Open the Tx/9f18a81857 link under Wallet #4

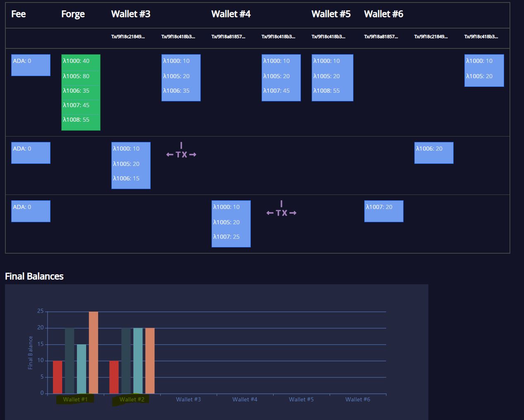228,36
